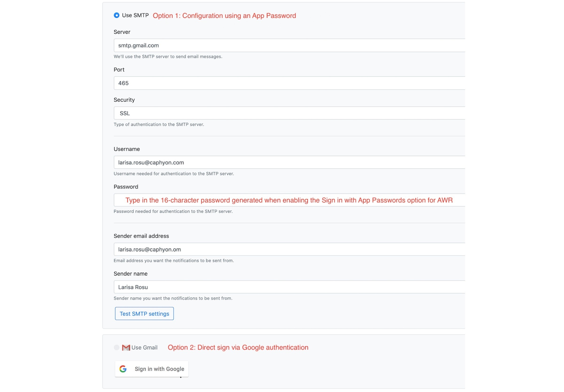Click the Sender email address label
The height and width of the screenshot is (392, 564).
click(x=141, y=236)
